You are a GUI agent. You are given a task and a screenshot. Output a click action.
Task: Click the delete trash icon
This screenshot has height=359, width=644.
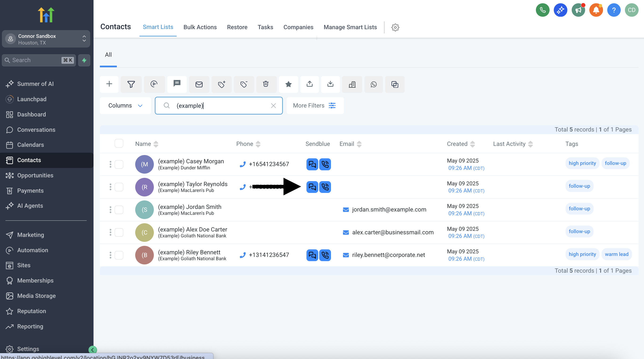coord(266,84)
